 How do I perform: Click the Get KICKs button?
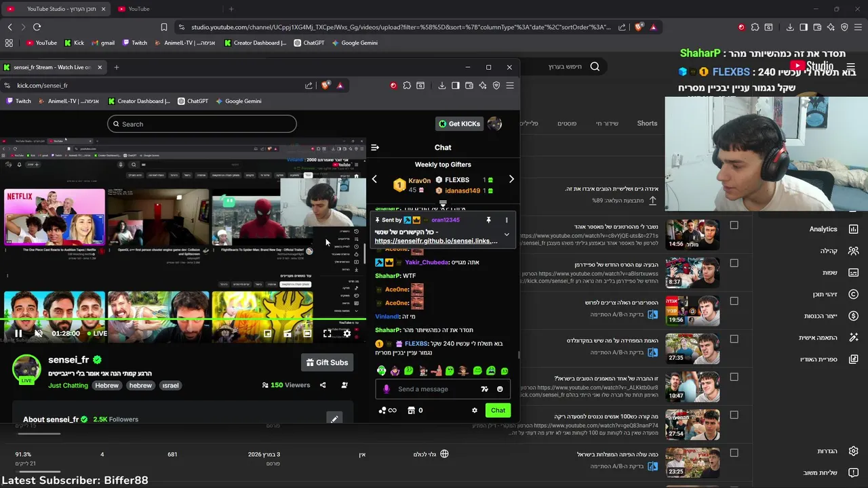459,124
